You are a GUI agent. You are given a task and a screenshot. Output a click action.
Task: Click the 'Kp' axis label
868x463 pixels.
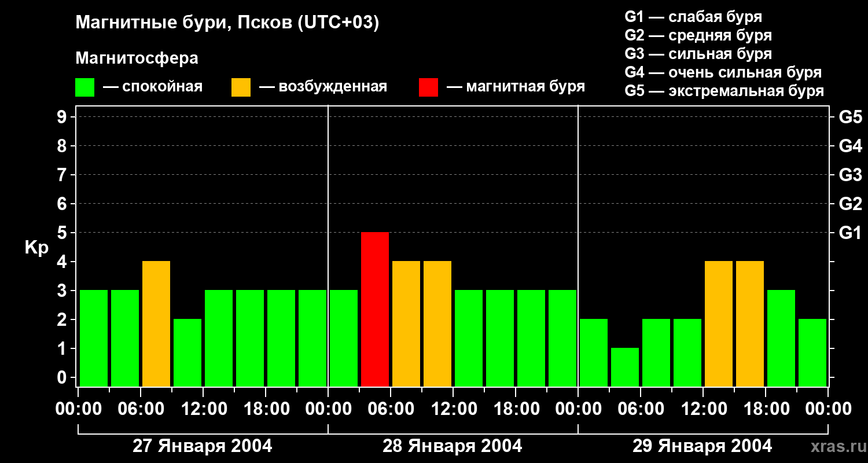click(36, 248)
